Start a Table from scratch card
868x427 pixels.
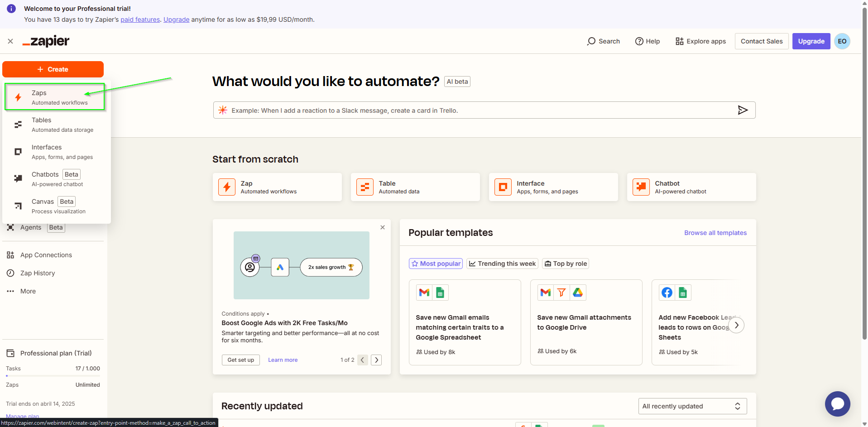point(415,187)
